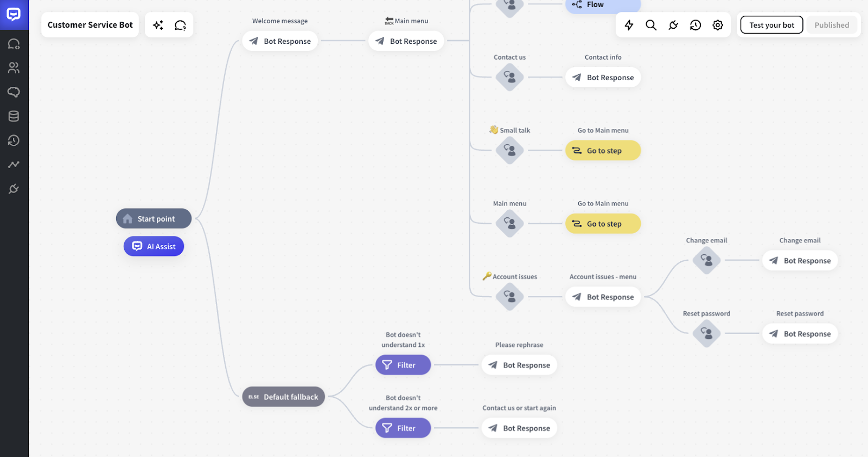The image size is (868, 457).
Task: Click the Test your bot button
Action: [771, 25]
